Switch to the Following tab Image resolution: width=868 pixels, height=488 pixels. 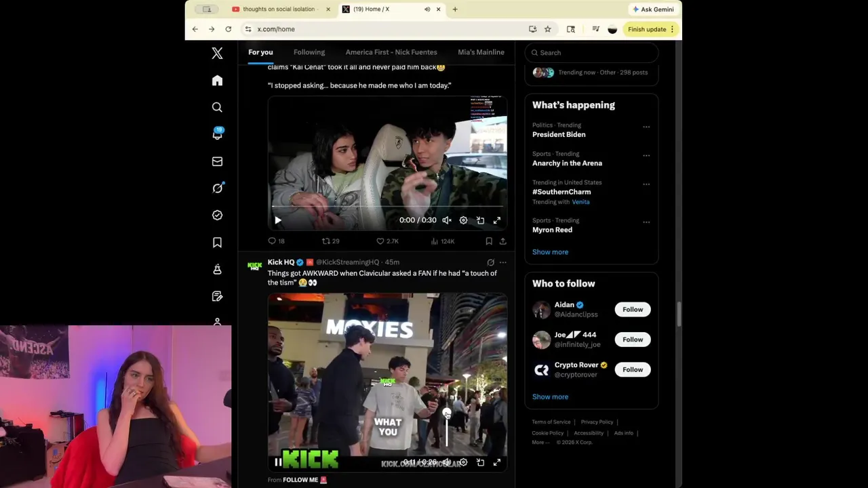point(309,52)
